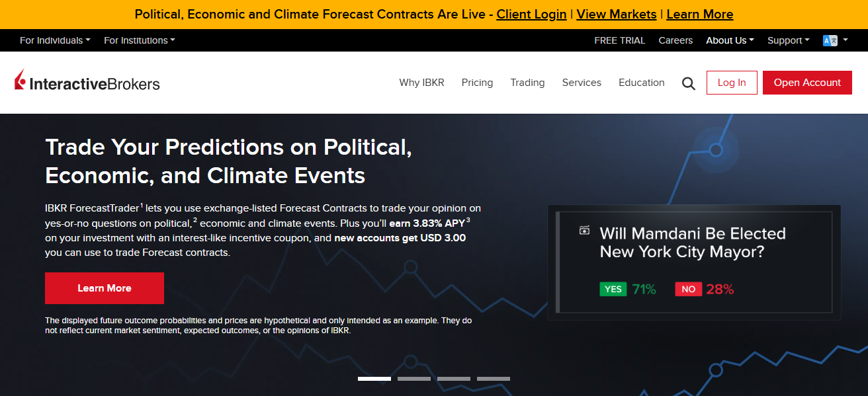Open the Support dropdown menu

click(x=789, y=40)
